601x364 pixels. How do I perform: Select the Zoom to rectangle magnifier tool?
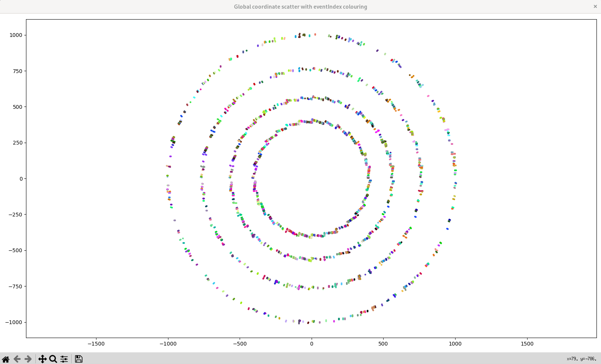53,359
